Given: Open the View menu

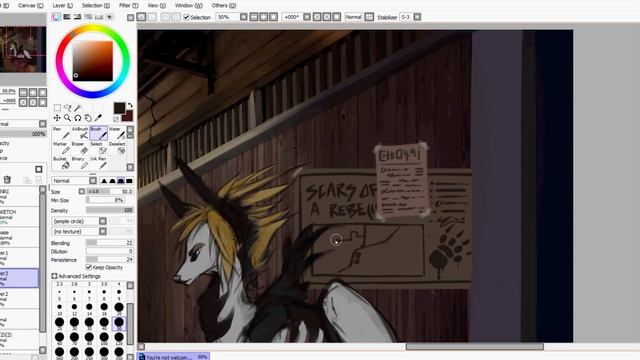Looking at the screenshot, I should [157, 5].
